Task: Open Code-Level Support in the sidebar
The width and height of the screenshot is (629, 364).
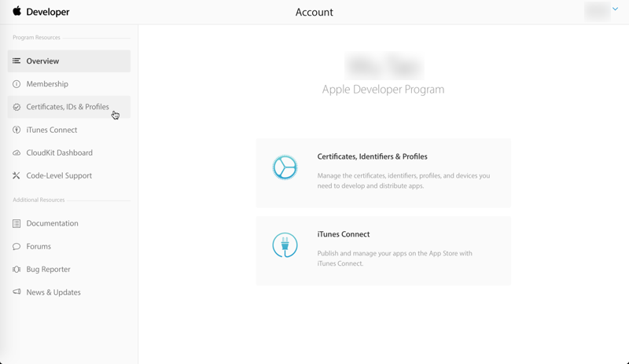Action: click(x=69, y=175)
